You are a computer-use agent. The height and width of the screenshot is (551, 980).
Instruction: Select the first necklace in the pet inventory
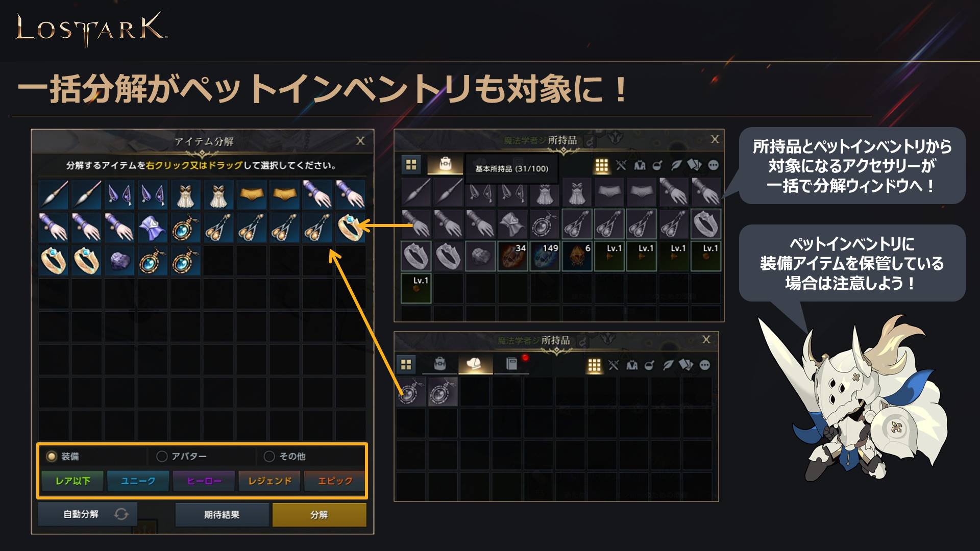411,393
